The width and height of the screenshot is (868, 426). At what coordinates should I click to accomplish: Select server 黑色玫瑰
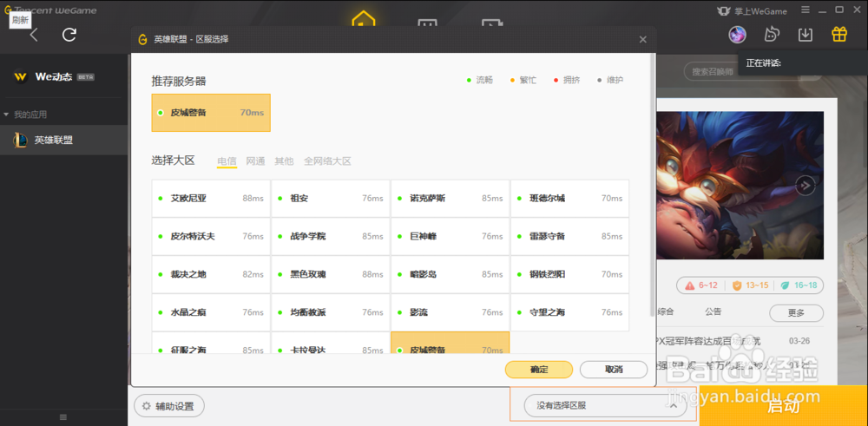point(331,274)
